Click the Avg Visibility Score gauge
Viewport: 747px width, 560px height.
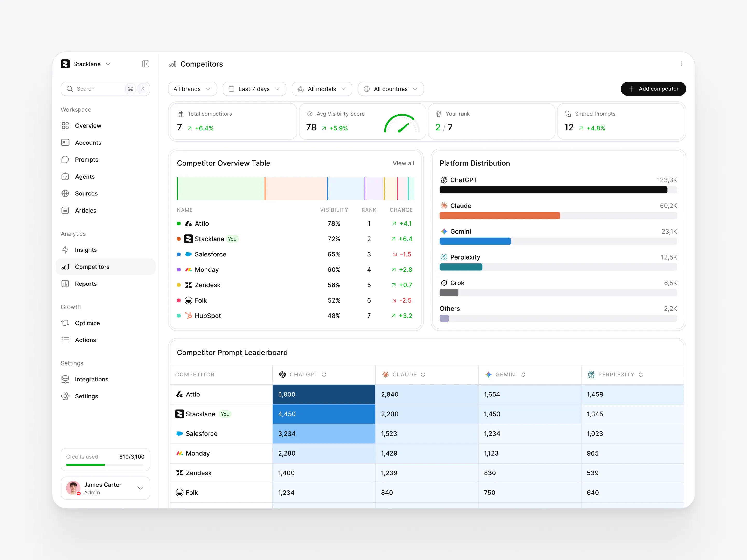[x=402, y=124]
